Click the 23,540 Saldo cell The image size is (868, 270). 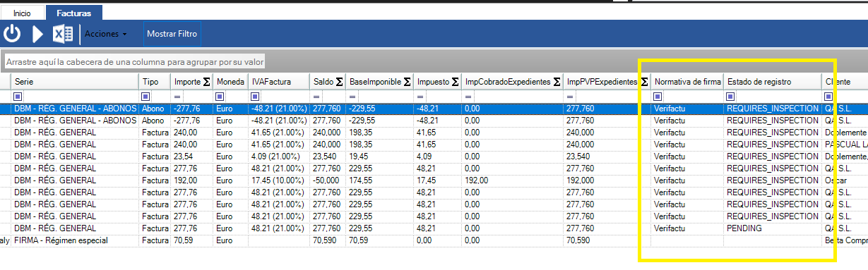tap(327, 157)
